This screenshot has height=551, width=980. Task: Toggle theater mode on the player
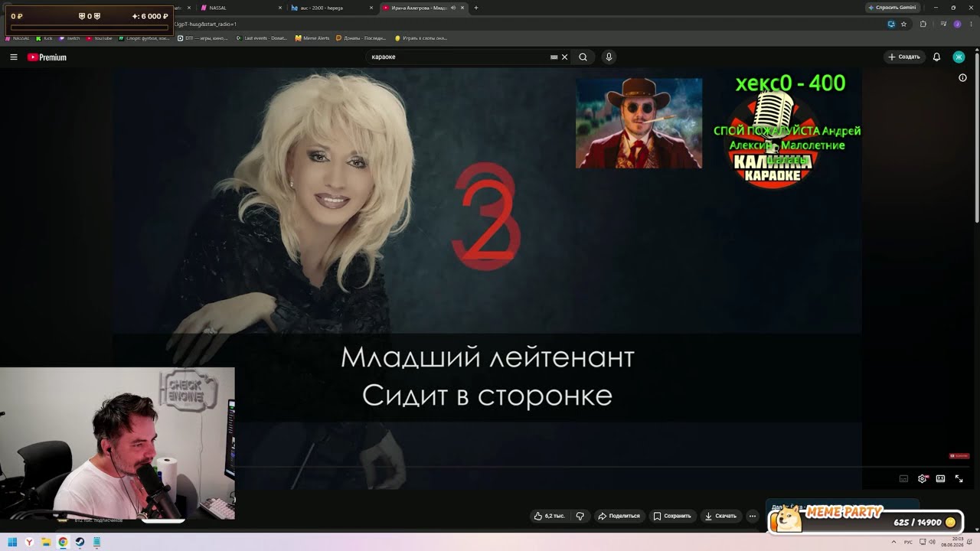(940, 478)
